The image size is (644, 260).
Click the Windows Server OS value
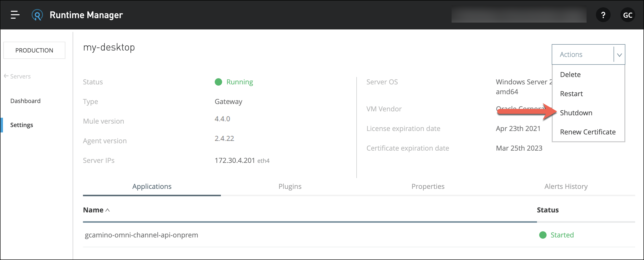524,87
